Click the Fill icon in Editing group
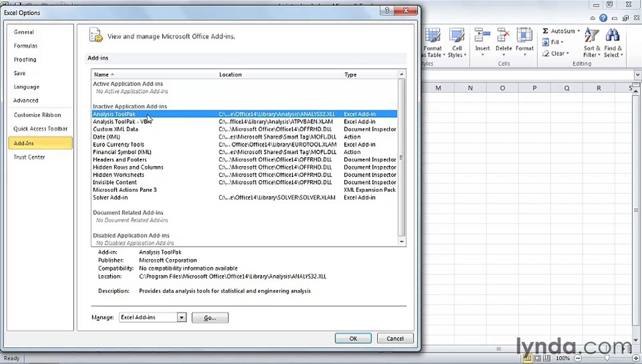The height and width of the screenshot is (364, 642). (x=545, y=42)
